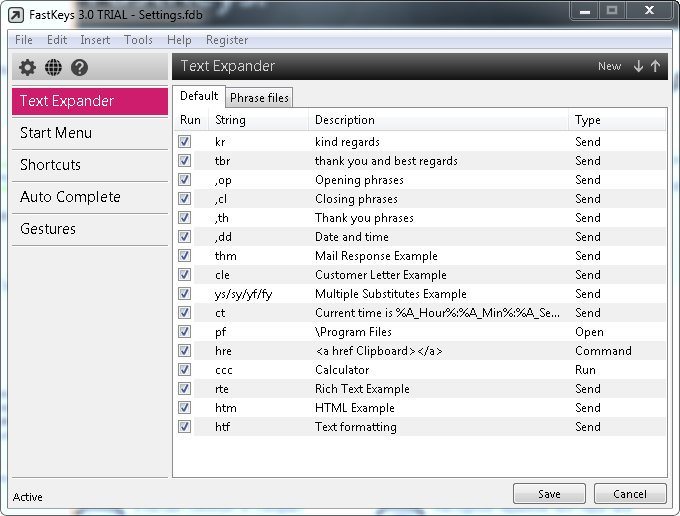Select the 'Opening phrases' row

[x=420, y=180]
